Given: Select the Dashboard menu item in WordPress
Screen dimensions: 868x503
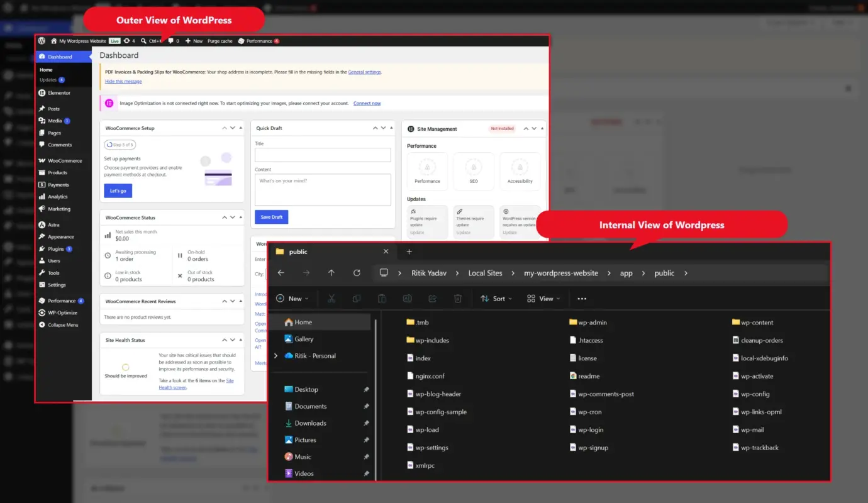Looking at the screenshot, I should click(64, 57).
